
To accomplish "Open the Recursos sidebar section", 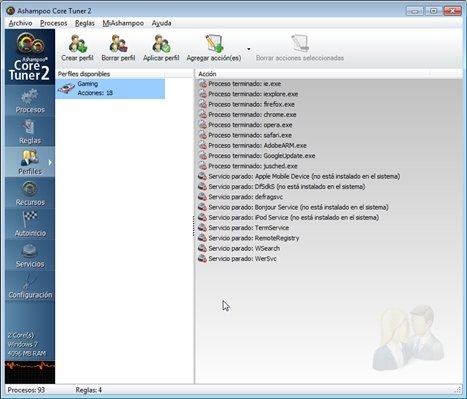I will 30,193.
